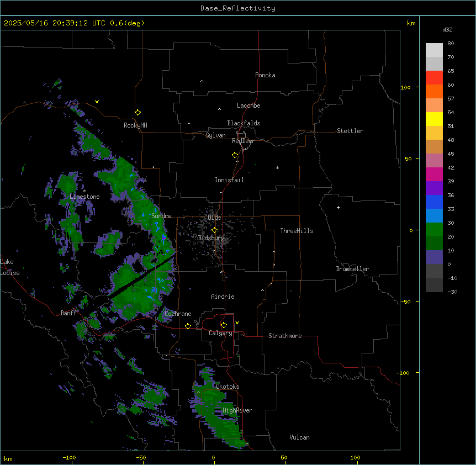Select the Banff label
The image size is (476, 465).
click(x=68, y=313)
